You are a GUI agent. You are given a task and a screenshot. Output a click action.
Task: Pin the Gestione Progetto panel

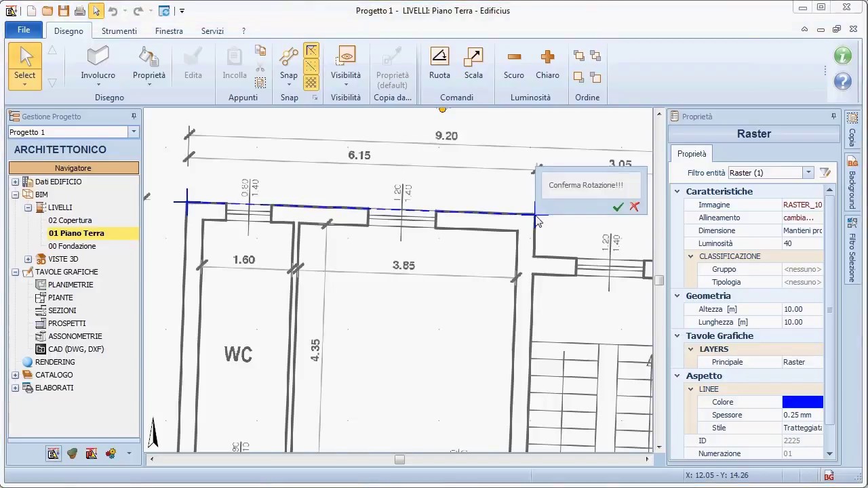[134, 117]
